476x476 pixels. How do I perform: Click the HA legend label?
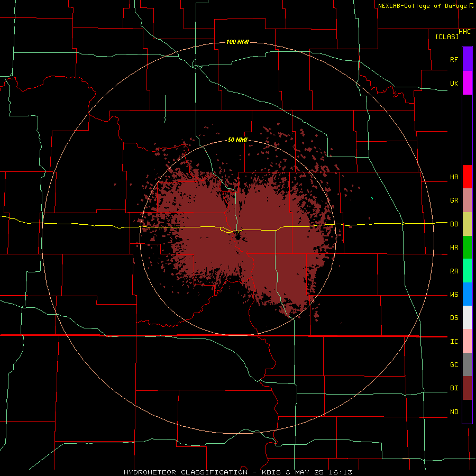point(454,177)
